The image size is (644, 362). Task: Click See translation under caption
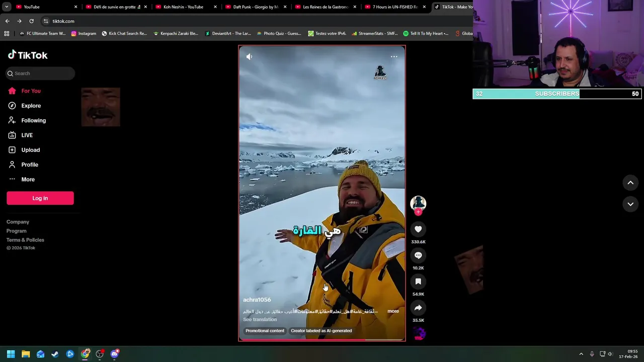point(260,319)
